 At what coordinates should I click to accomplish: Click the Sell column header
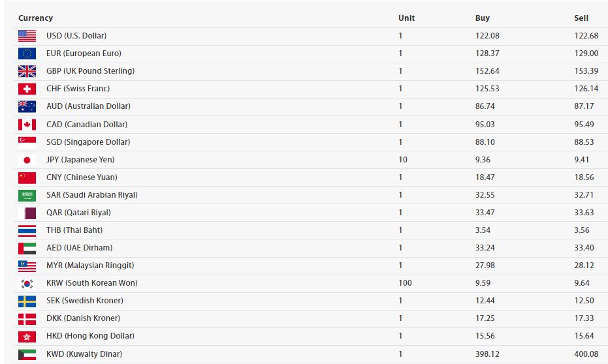coord(581,18)
